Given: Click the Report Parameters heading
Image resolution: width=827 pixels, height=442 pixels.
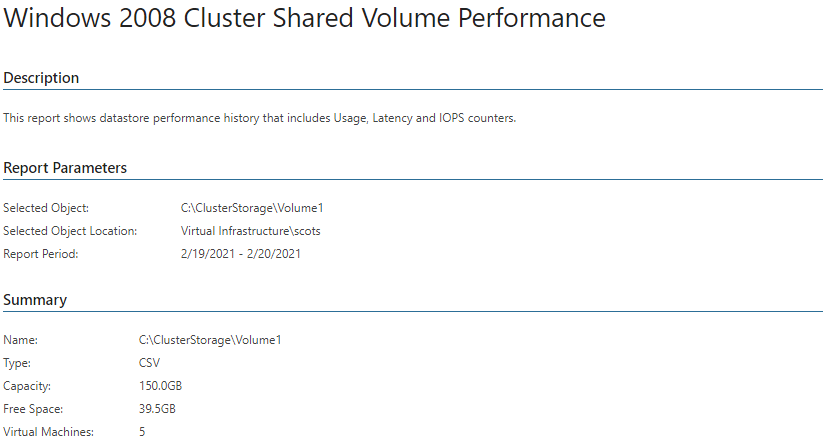Looking at the screenshot, I should click(65, 168).
